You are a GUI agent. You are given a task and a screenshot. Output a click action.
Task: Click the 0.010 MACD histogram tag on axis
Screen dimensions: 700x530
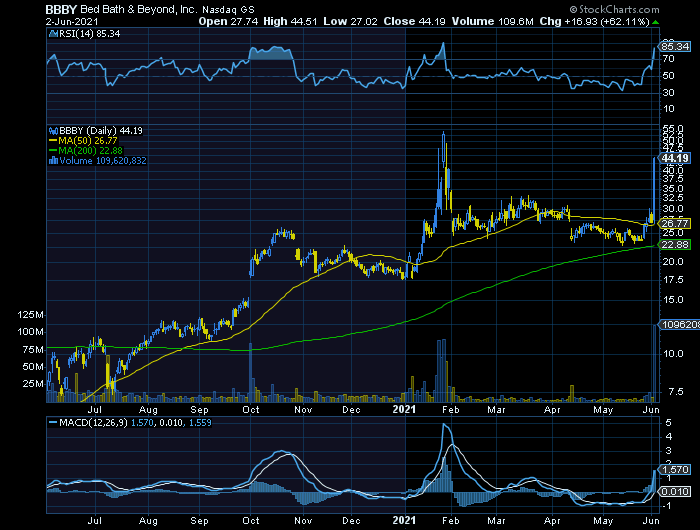coord(675,492)
